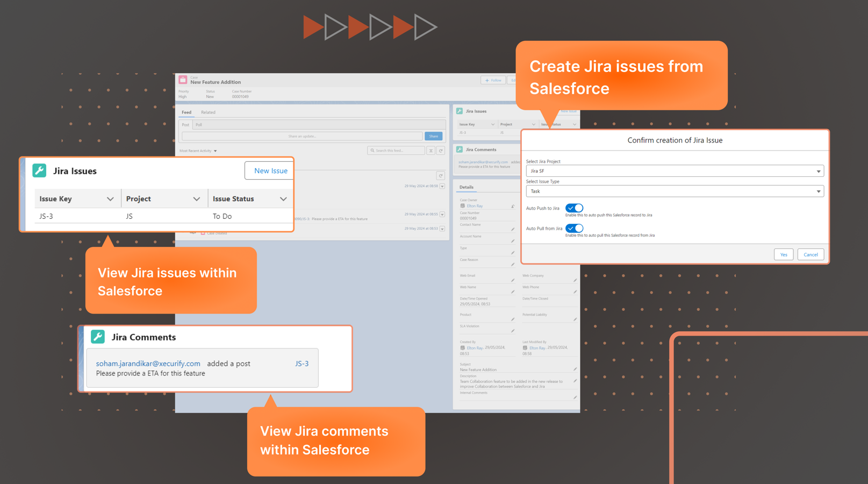This screenshot has height=484, width=868.
Task: Switch to the Related tab
Action: point(208,112)
